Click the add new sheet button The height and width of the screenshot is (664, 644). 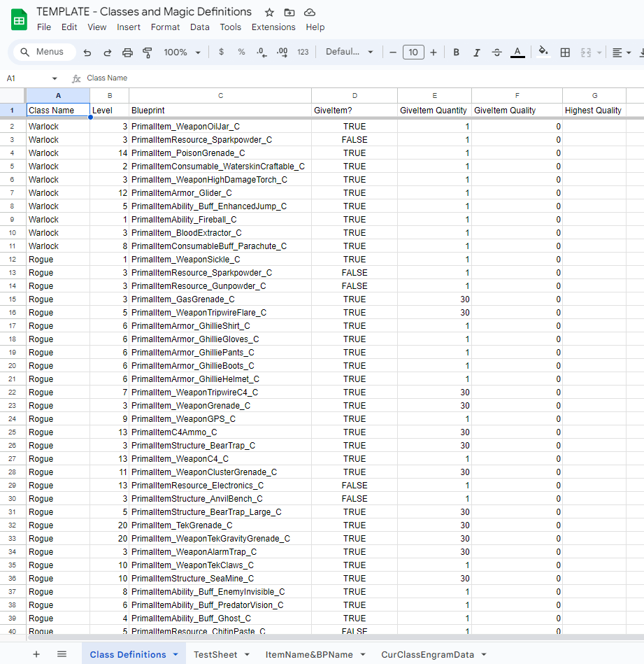tap(36, 654)
